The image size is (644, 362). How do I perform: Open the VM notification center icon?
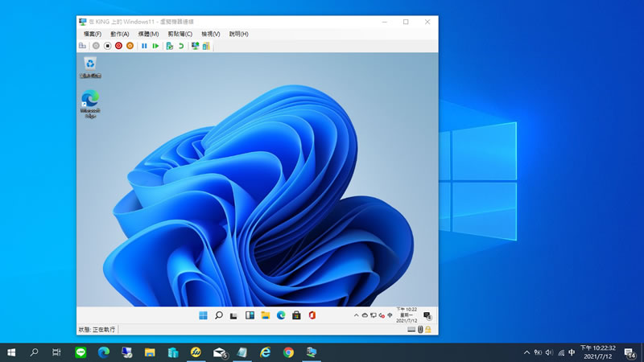click(x=427, y=315)
